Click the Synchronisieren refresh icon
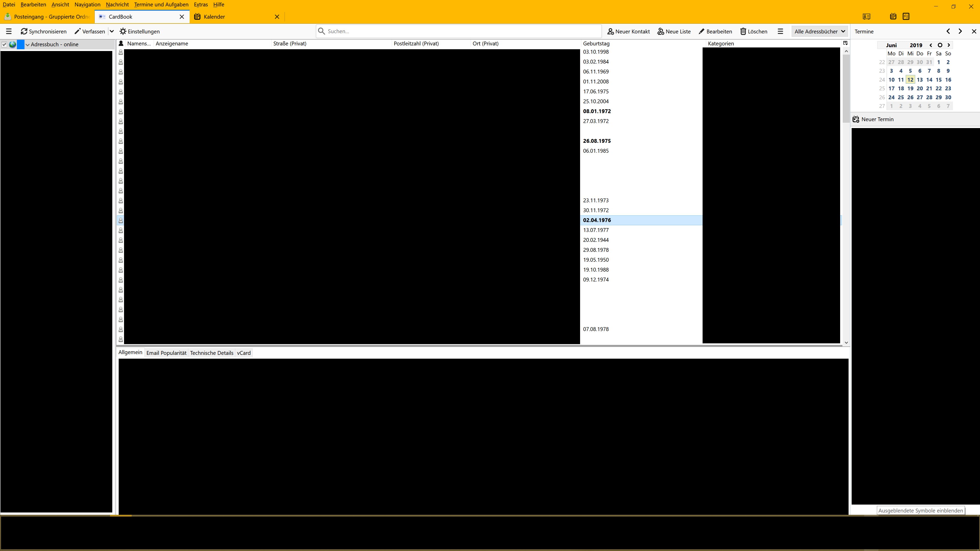This screenshot has width=980, height=551. click(24, 31)
